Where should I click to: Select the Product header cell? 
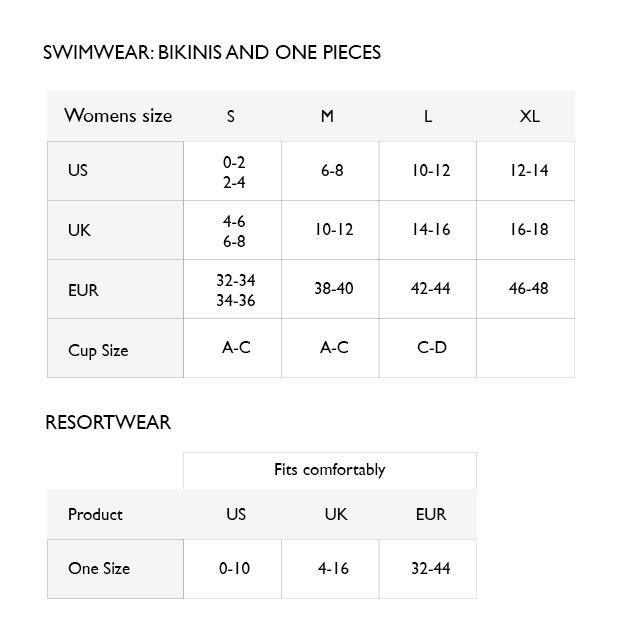coord(95,514)
